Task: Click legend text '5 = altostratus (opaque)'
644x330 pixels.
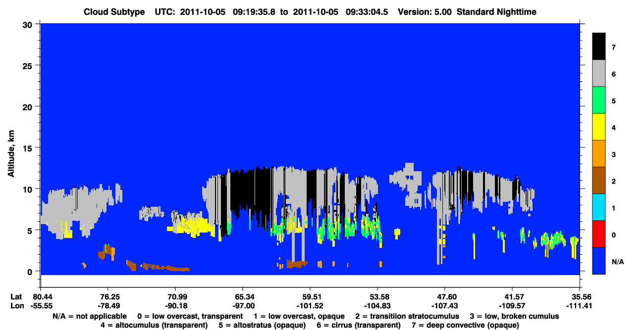Action: 262,325
